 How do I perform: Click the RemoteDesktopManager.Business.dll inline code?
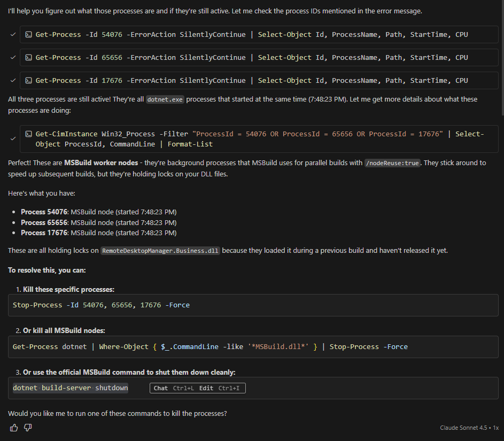point(161,250)
